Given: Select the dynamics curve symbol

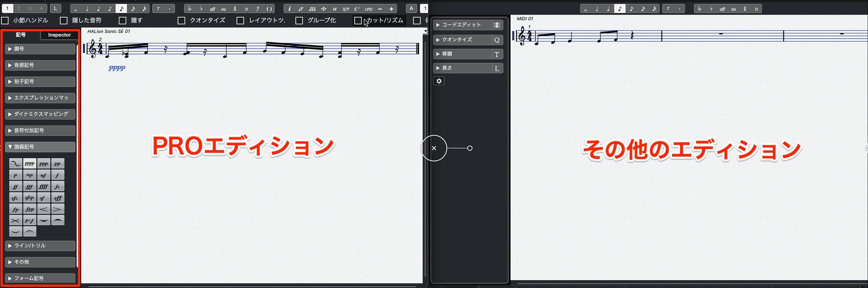Looking at the screenshot, I should tap(15, 164).
